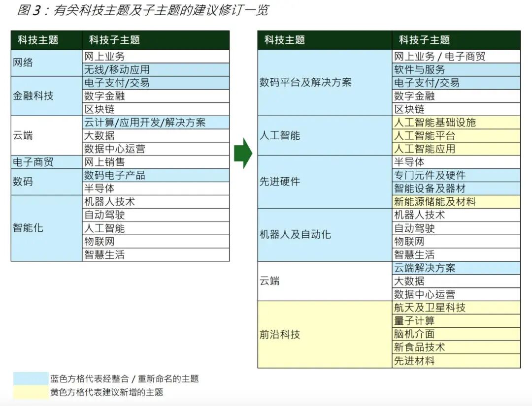Select the 云端解决方案 cell
This screenshot has width=532, height=406.
(x=456, y=268)
